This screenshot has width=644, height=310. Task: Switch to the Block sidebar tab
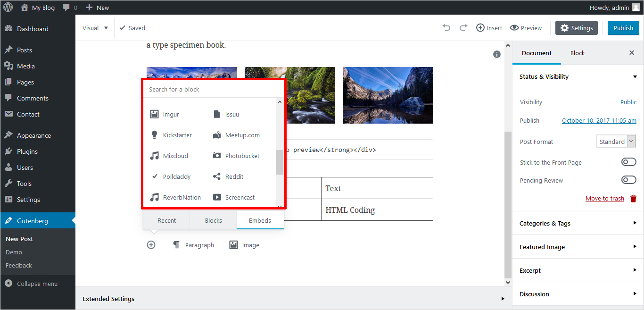577,53
